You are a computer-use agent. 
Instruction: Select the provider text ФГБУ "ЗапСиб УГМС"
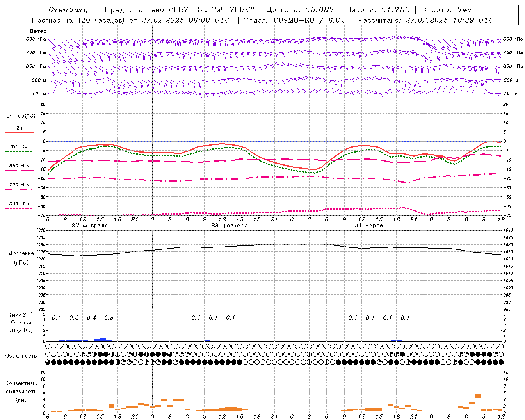coord(212,10)
